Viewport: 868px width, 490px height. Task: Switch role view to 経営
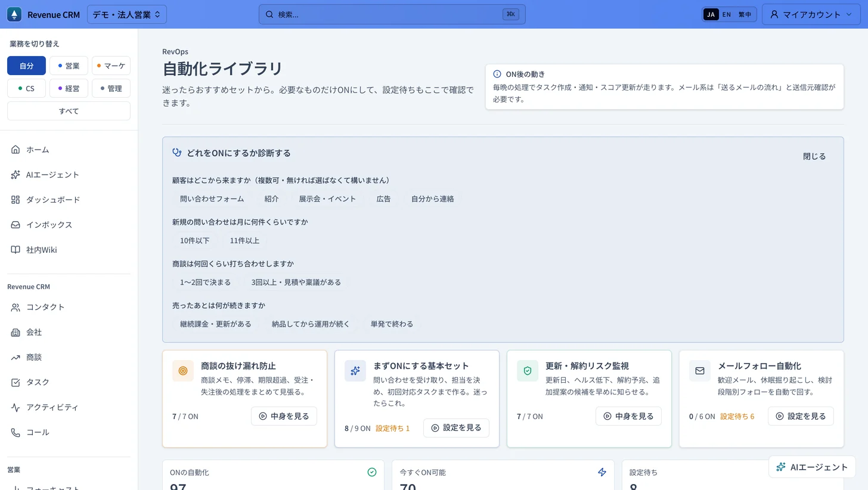tap(69, 88)
